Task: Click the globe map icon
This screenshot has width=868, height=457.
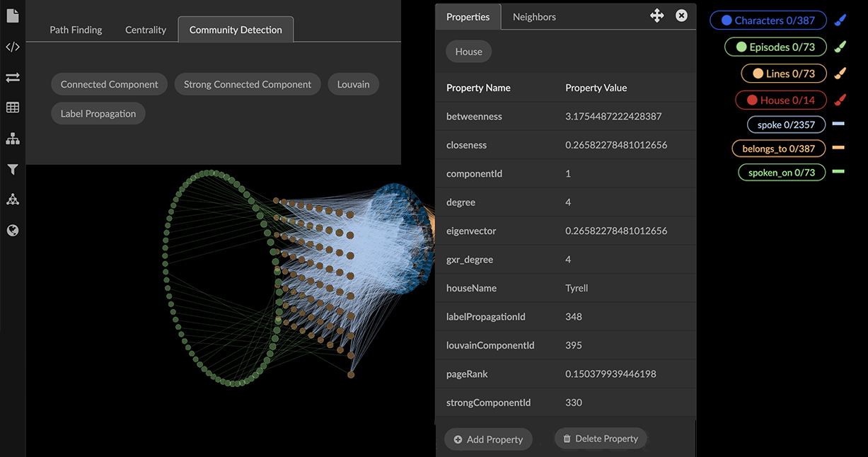Action: pyautogui.click(x=12, y=231)
